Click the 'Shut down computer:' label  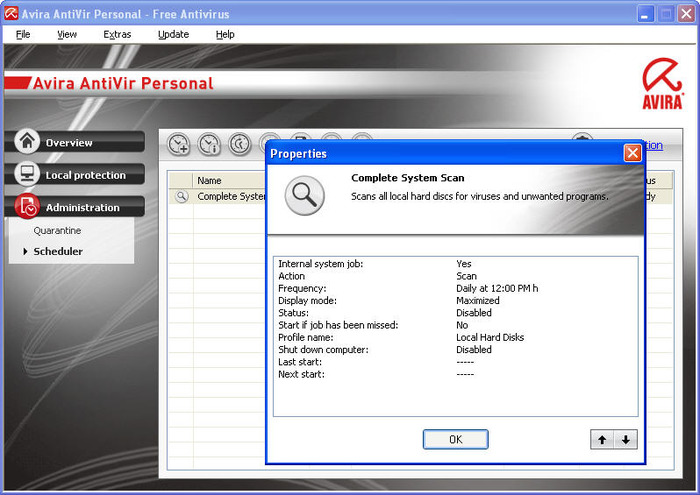pos(323,349)
